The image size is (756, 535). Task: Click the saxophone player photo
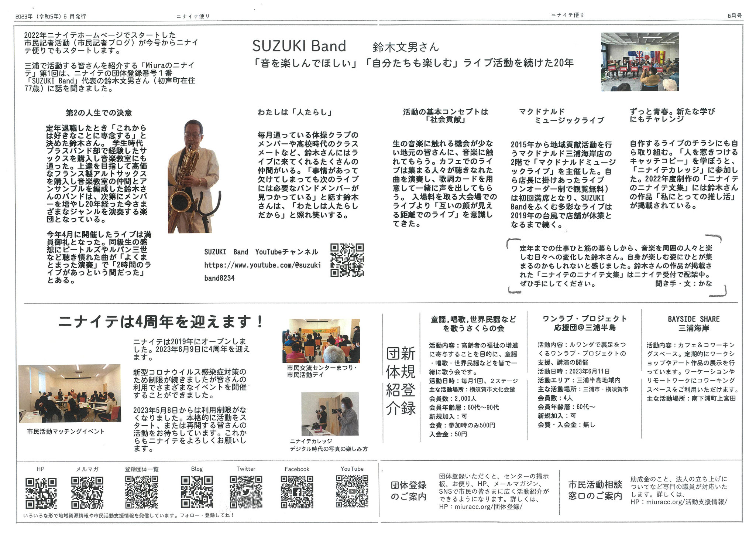195,176
